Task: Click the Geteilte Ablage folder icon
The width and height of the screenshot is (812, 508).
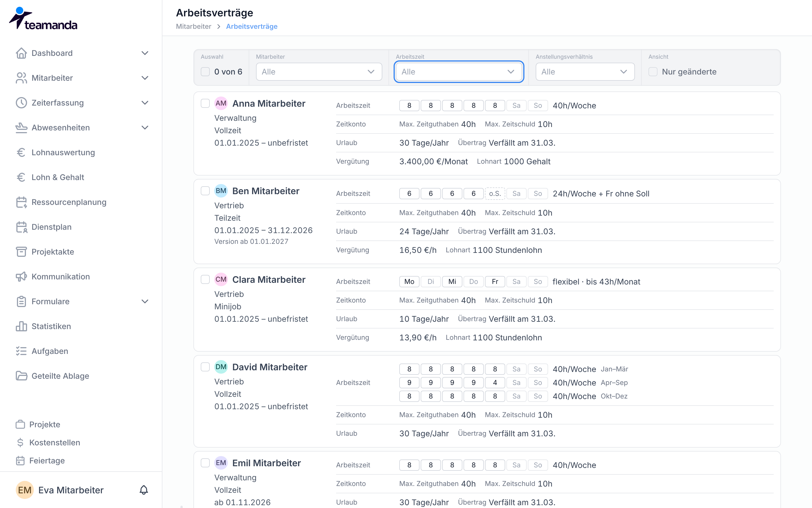Action: click(21, 376)
